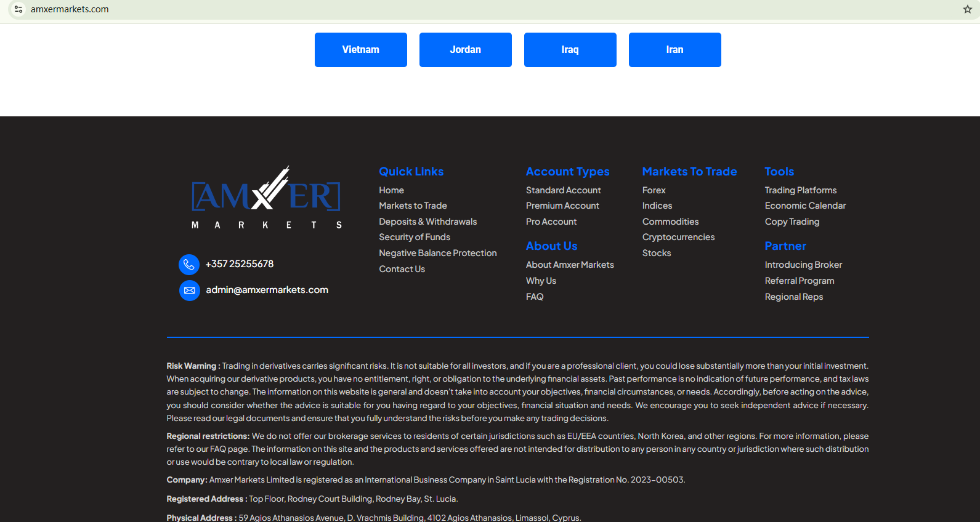980x522 pixels.
Task: View the Standard Account page
Action: tap(564, 190)
